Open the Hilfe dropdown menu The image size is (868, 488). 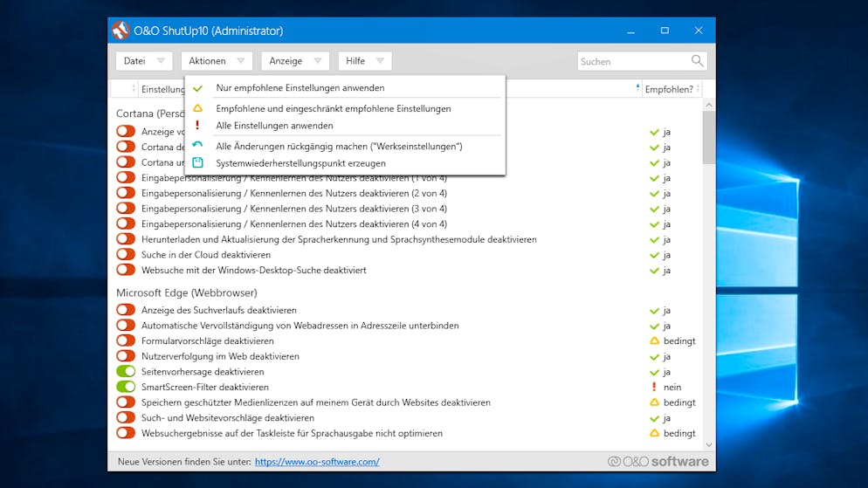pos(365,61)
